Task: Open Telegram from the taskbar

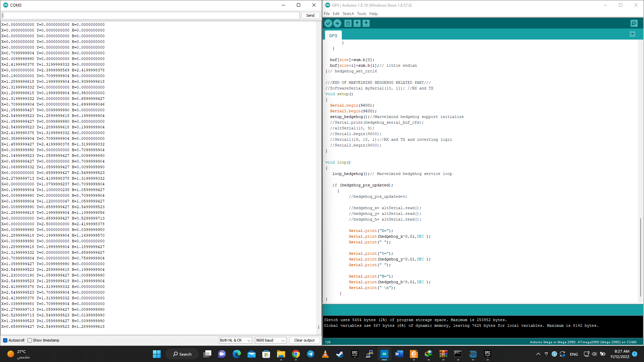Action: tap(310, 354)
